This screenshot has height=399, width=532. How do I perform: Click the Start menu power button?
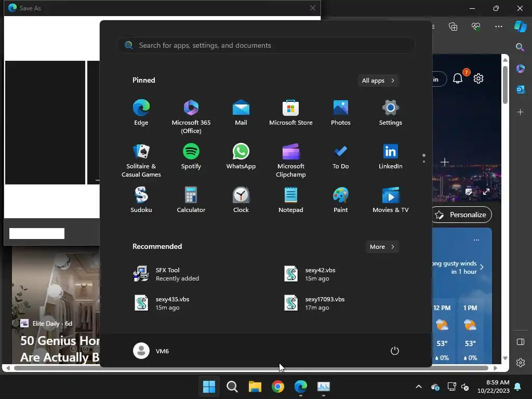pos(395,351)
